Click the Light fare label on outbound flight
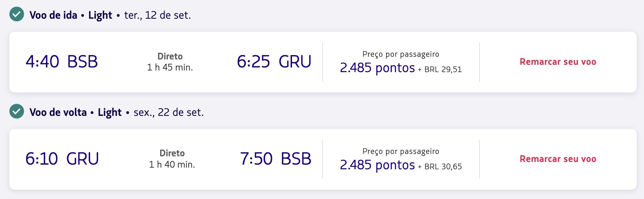This screenshot has height=199, width=644. pyautogui.click(x=100, y=15)
